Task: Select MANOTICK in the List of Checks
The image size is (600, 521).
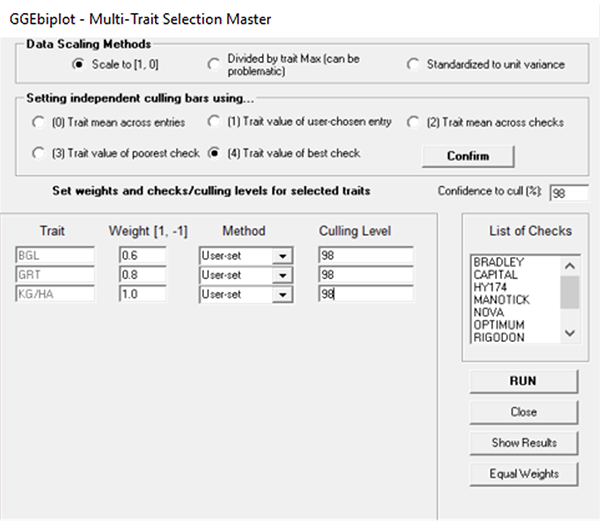Action: [x=502, y=300]
